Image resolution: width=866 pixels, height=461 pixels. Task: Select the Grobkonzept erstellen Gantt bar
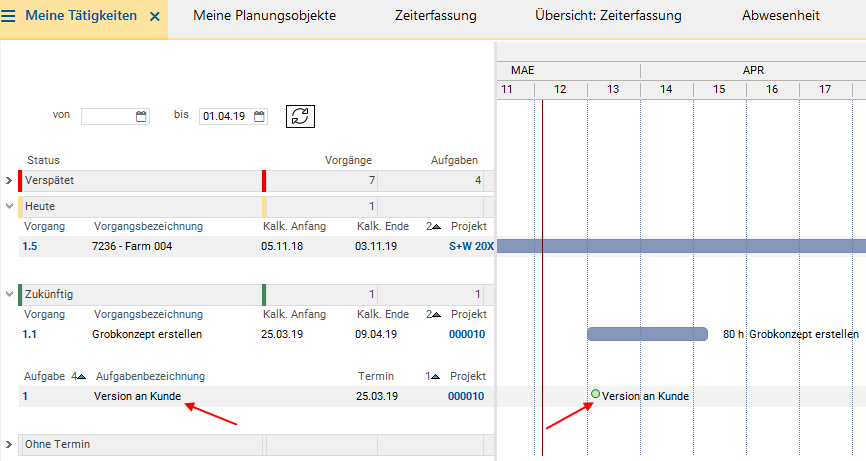pos(647,334)
